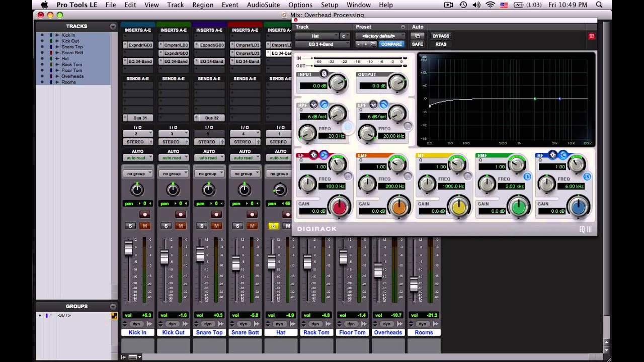644x362 pixels.
Task: Open the plug-in settings select icon
Action: pyautogui.click(x=373, y=44)
